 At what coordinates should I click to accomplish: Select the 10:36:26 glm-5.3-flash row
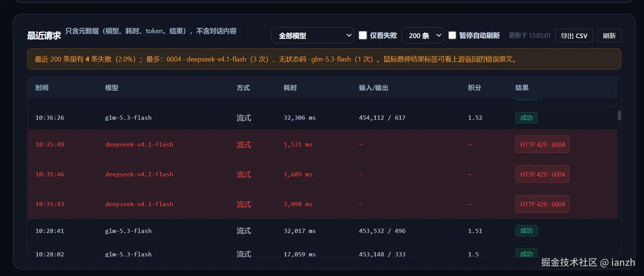322,118
